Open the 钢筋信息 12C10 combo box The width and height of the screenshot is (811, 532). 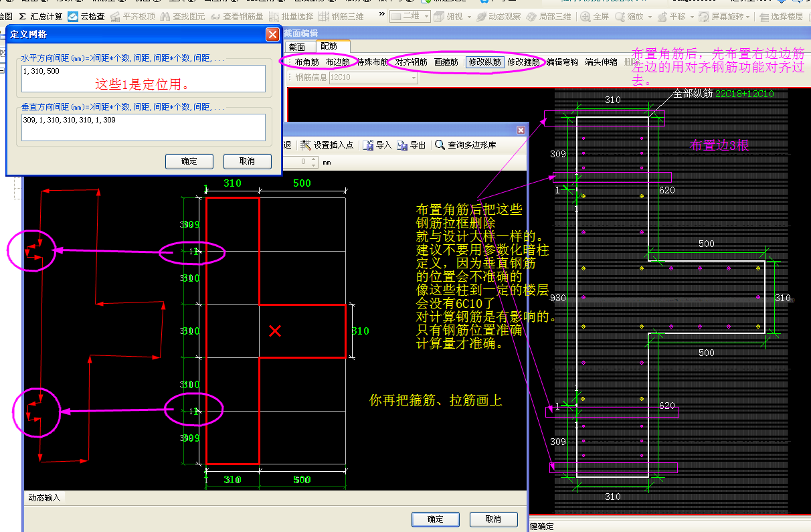click(x=373, y=78)
